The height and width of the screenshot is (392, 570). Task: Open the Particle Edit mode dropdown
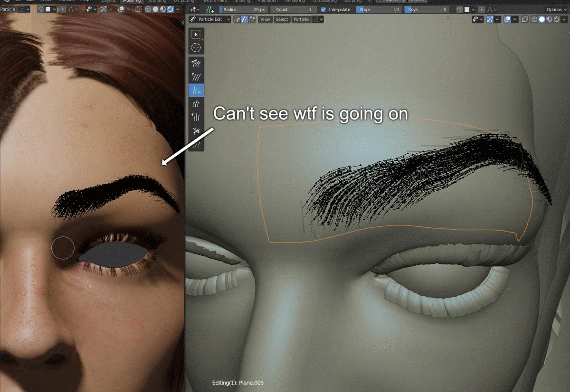coord(209,19)
